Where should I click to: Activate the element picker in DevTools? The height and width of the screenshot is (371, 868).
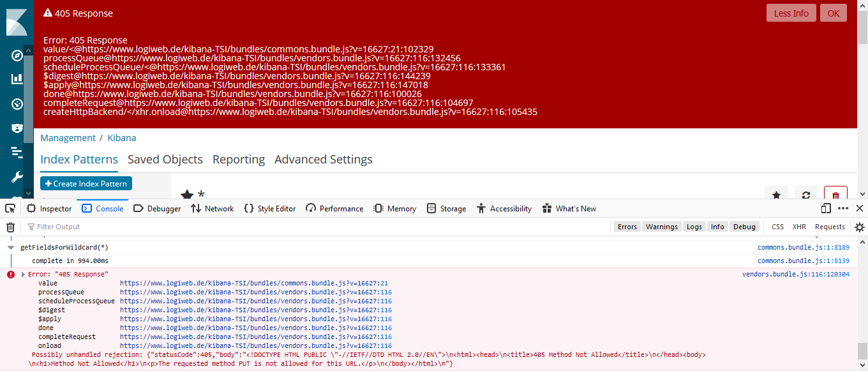(x=10, y=208)
